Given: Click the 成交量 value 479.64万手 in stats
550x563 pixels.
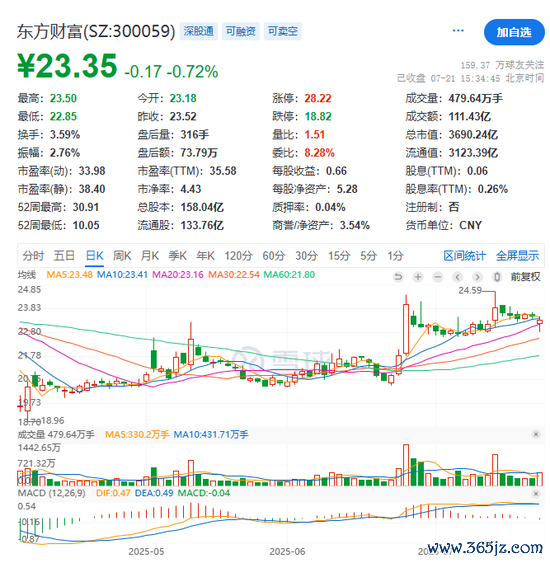Looking at the screenshot, I should [x=475, y=98].
